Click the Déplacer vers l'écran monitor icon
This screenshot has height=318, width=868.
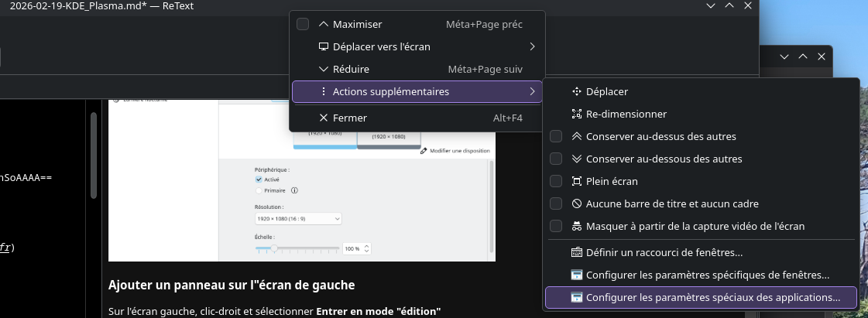pos(324,46)
